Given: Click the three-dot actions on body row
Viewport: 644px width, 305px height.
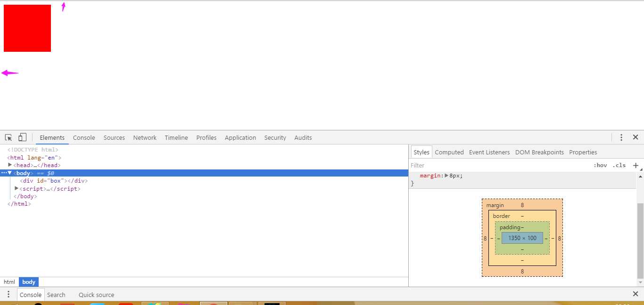Looking at the screenshot, I should pyautogui.click(x=3, y=173).
